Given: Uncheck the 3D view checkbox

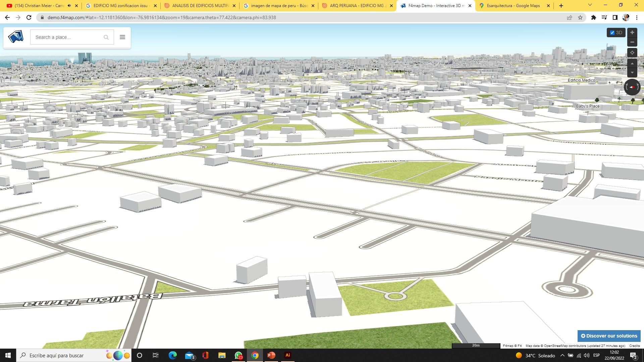Looking at the screenshot, I should [612, 33].
